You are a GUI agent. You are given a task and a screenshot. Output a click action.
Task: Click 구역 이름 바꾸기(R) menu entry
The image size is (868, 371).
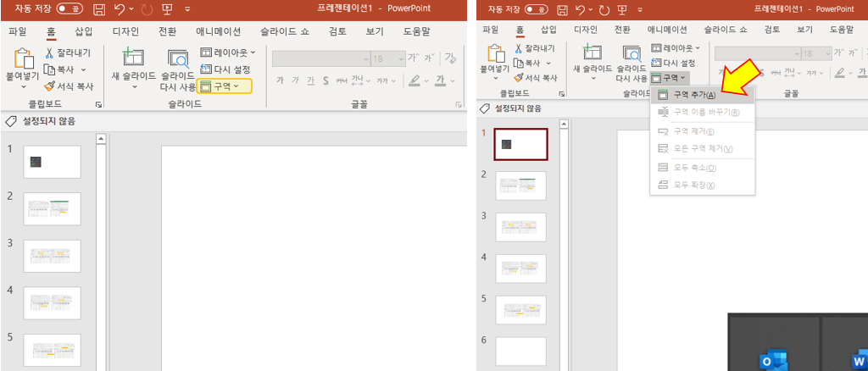702,113
